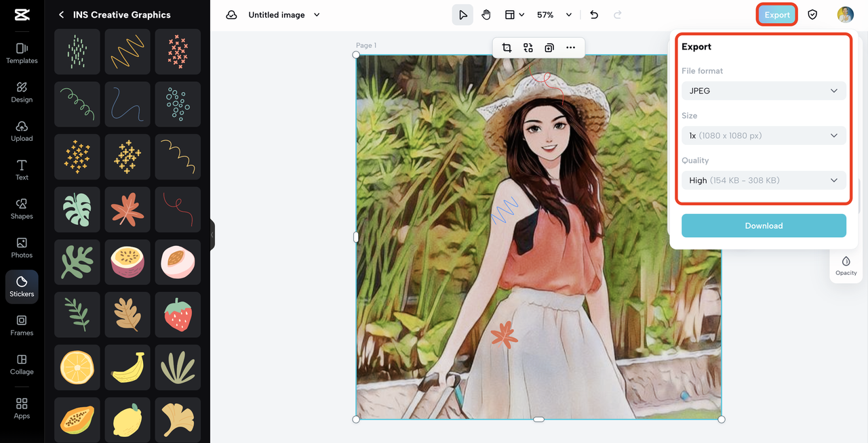Click the Page 1 label
Image resolution: width=868 pixels, height=443 pixels.
pos(366,45)
